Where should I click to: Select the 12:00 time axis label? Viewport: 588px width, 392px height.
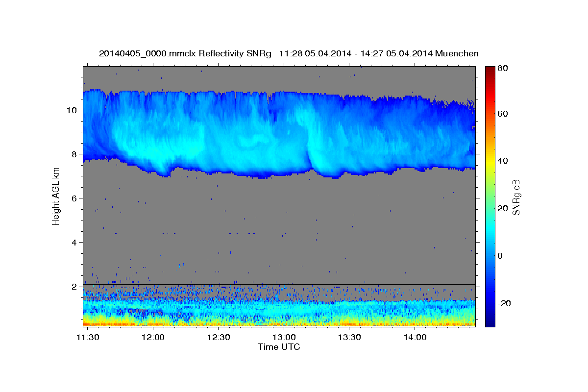pos(153,338)
